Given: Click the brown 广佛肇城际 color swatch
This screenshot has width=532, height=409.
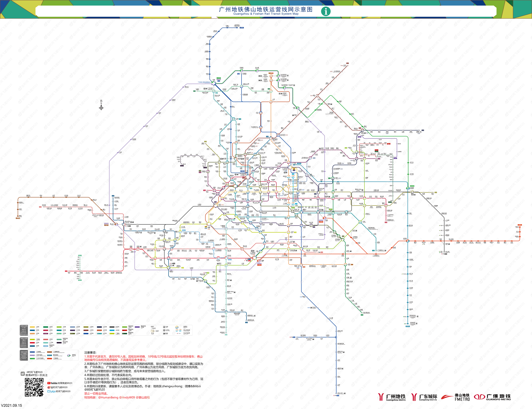Looking at the screenshot, I should coord(50,352).
